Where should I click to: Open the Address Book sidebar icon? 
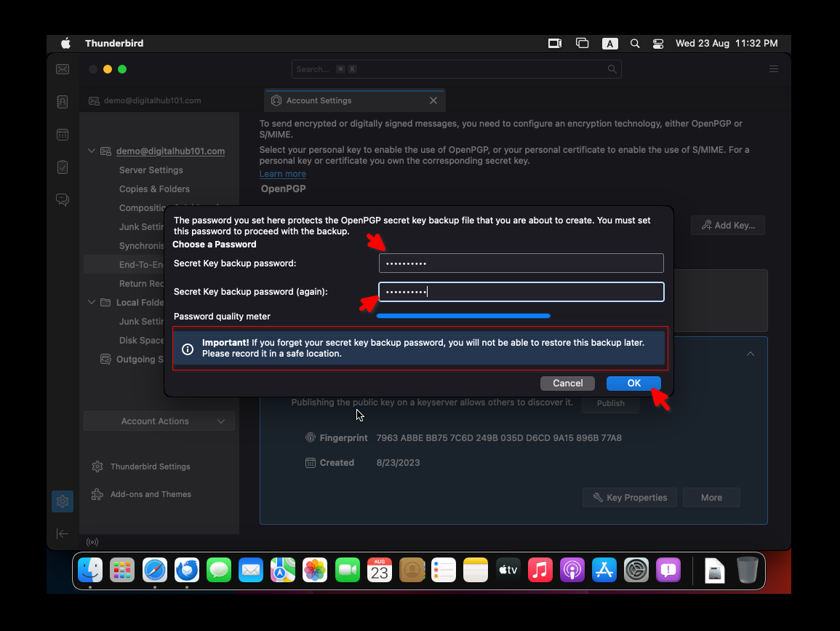coord(63,102)
